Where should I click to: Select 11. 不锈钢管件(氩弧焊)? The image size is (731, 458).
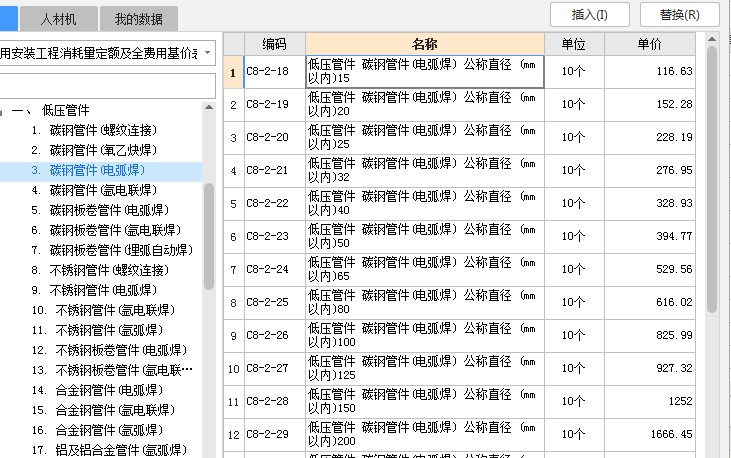click(x=97, y=331)
